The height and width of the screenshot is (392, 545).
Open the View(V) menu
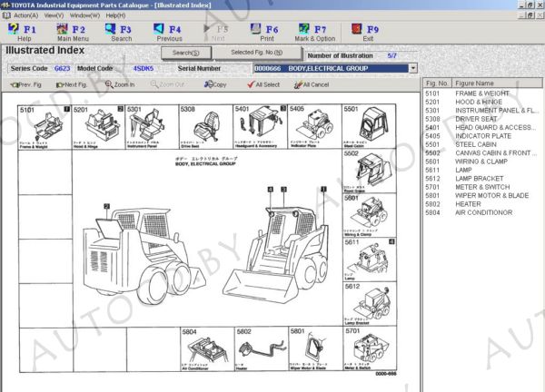(54, 15)
